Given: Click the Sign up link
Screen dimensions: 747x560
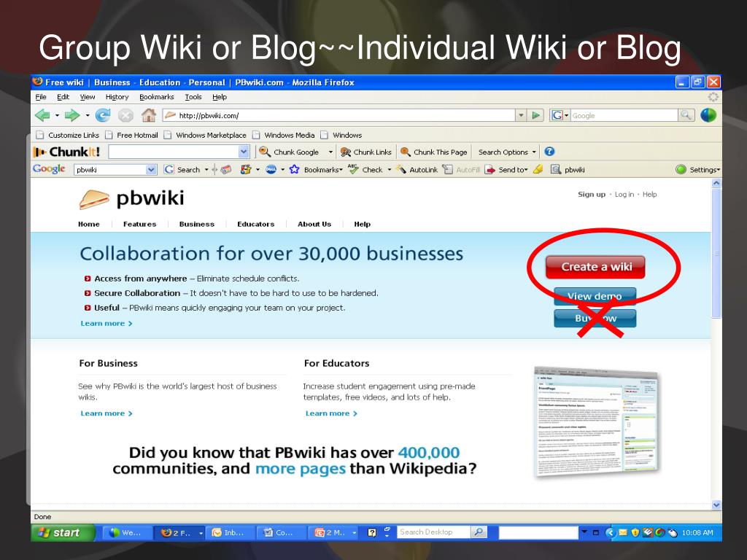Looking at the screenshot, I should tap(591, 194).
